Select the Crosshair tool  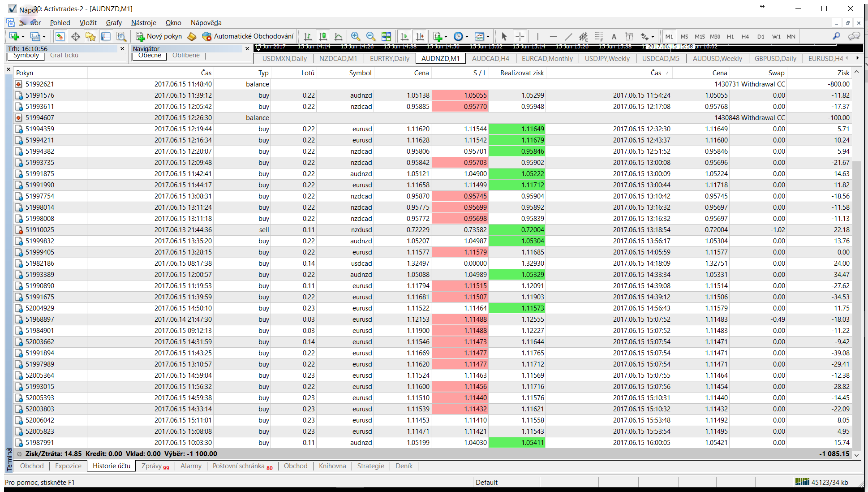tap(520, 37)
